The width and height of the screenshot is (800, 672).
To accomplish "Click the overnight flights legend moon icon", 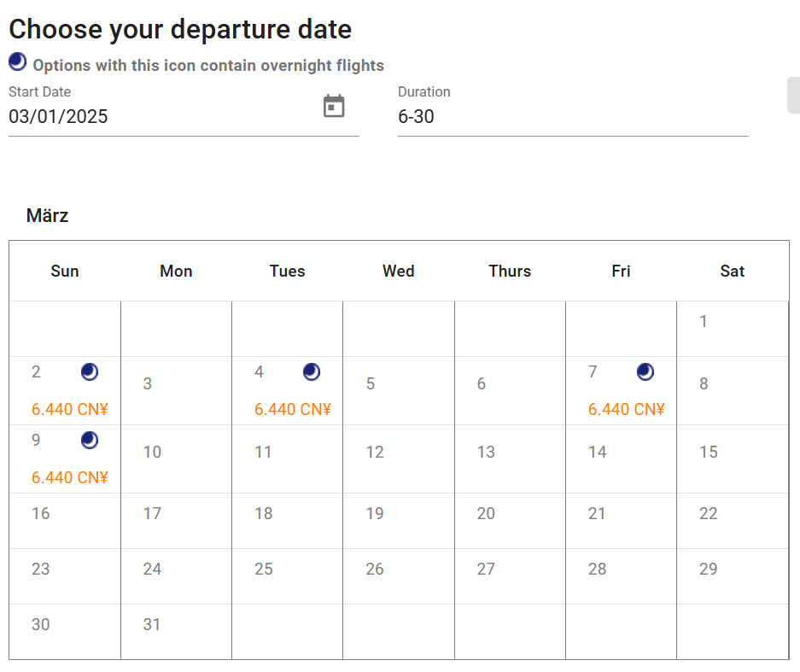I will click(18, 61).
